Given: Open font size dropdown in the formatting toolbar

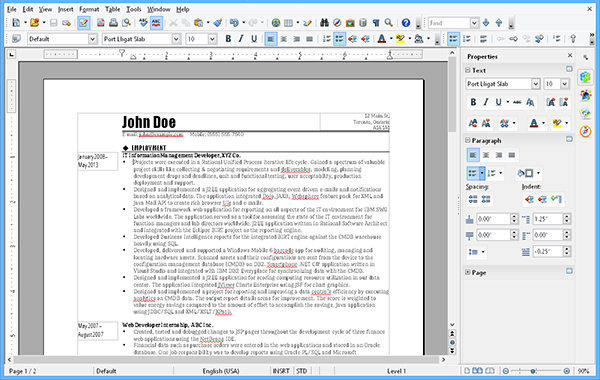Looking at the screenshot, I should click(212, 39).
